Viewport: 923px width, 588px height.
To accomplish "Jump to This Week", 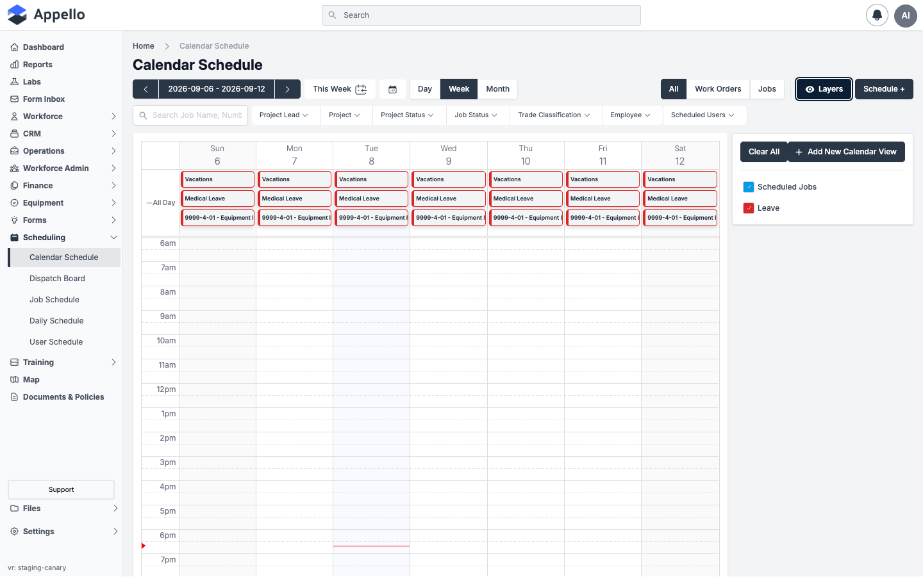I will (340, 89).
